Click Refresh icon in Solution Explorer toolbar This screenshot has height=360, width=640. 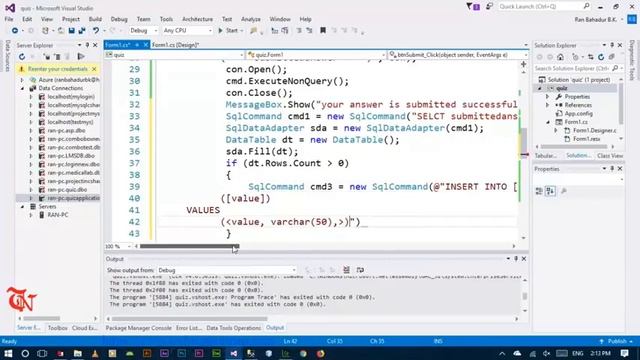point(601,57)
